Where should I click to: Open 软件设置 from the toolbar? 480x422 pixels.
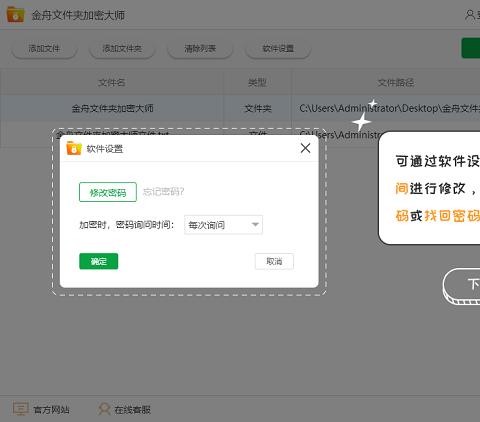tap(278, 49)
